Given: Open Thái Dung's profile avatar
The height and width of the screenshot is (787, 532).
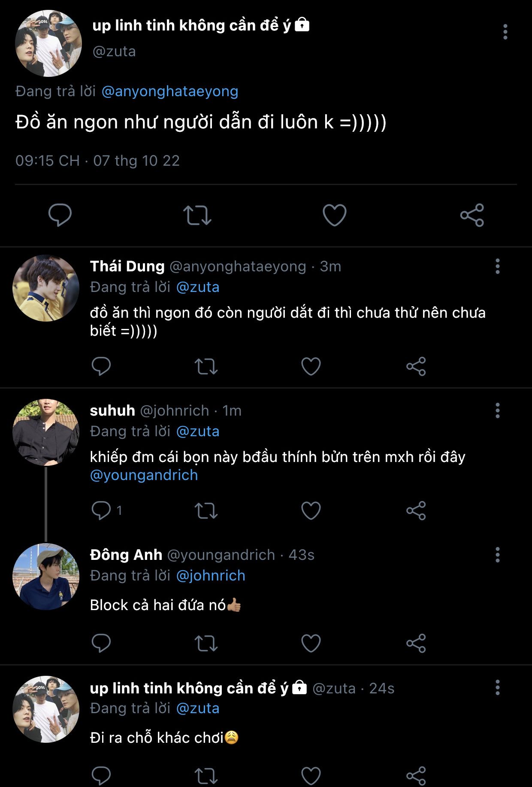Looking at the screenshot, I should [x=46, y=288].
